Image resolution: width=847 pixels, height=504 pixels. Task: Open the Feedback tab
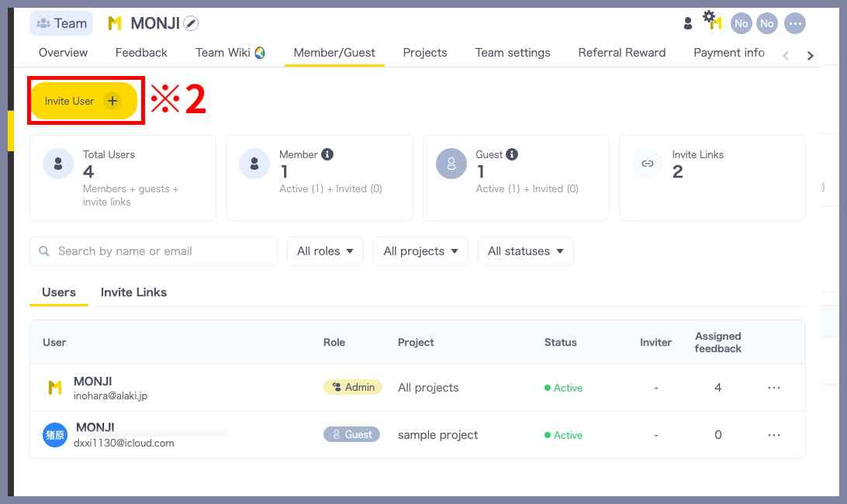click(x=141, y=53)
